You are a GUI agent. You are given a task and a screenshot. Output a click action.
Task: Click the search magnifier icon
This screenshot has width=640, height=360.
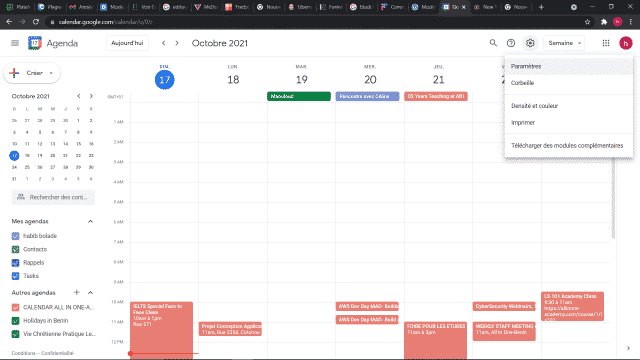493,43
